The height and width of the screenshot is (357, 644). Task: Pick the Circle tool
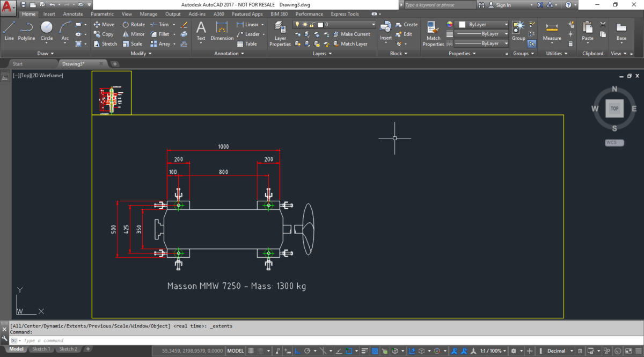(x=47, y=31)
